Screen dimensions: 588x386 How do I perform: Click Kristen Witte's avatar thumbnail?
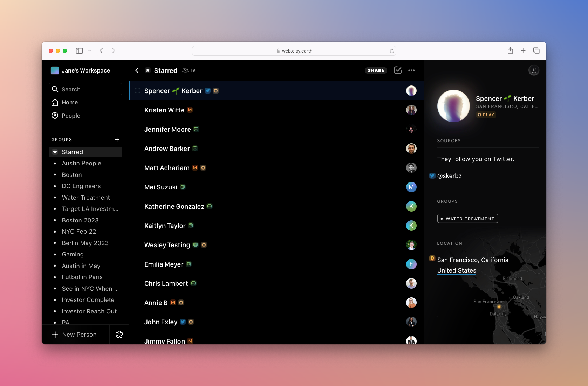click(411, 110)
